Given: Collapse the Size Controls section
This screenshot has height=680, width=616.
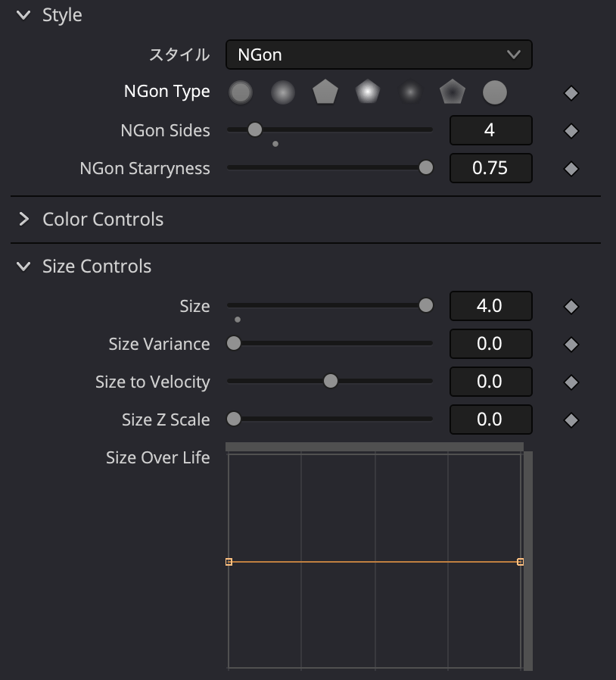Looking at the screenshot, I should click(24, 267).
